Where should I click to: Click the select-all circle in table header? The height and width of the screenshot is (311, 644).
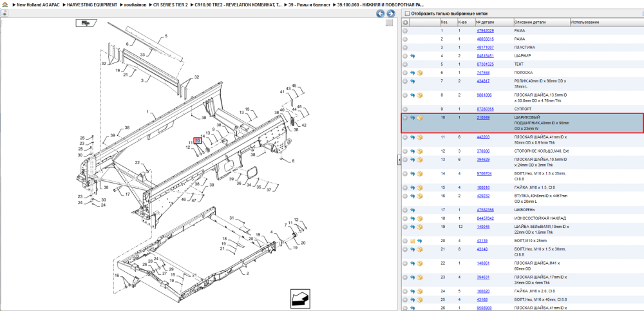pos(405,22)
